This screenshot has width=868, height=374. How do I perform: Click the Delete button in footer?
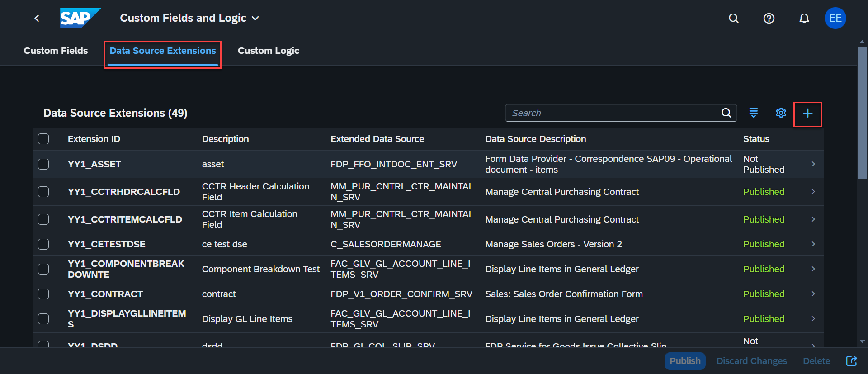816,361
